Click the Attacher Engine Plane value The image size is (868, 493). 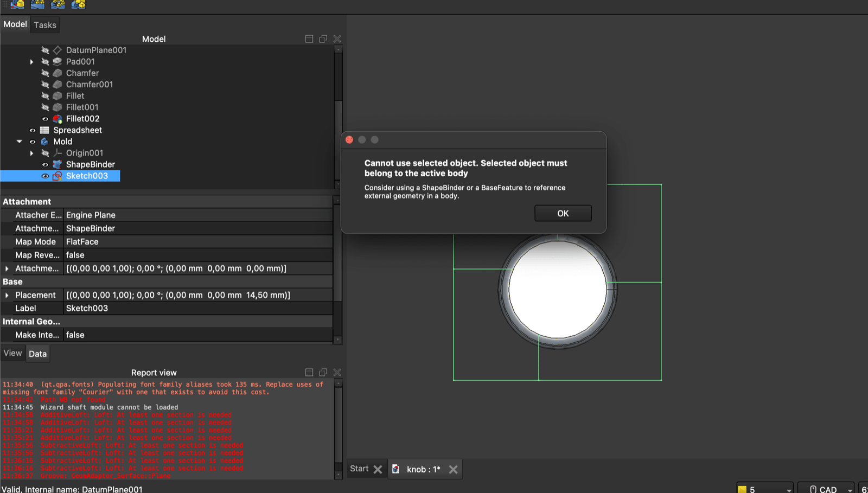[x=198, y=215]
